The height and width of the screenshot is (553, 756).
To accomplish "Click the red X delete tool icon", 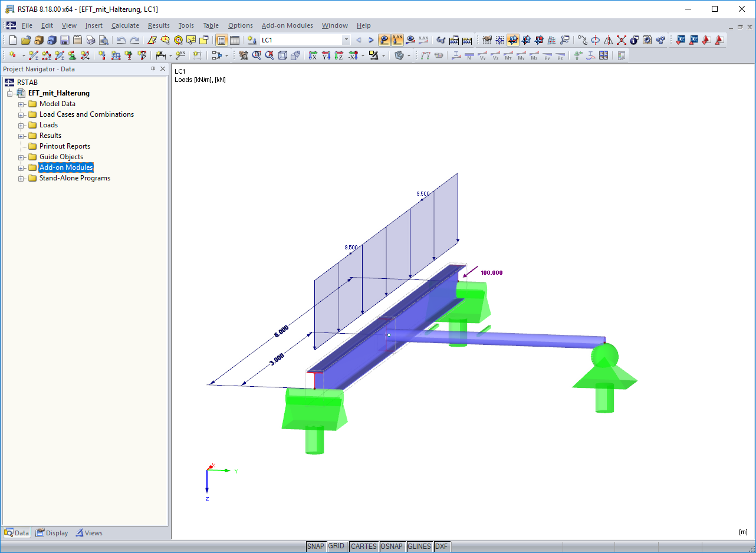I will tap(621, 40).
